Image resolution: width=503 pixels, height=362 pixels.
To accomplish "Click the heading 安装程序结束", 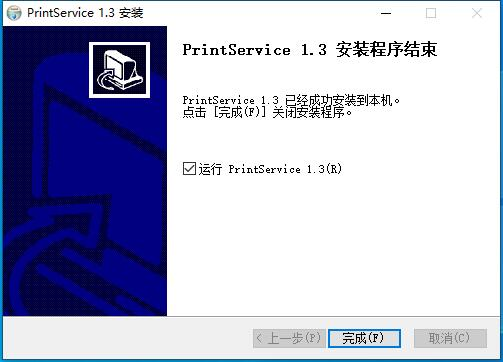I will [386, 50].
